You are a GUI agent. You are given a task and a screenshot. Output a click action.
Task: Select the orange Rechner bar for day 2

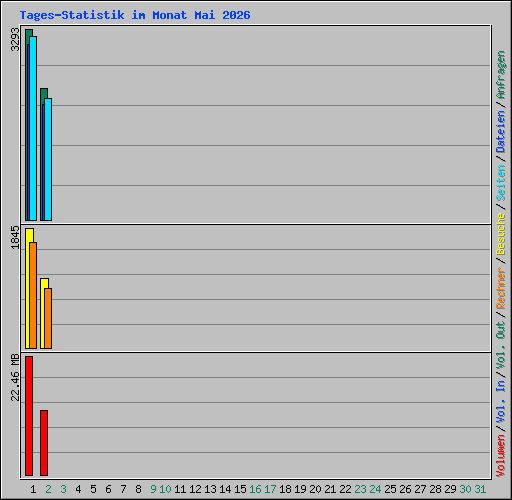click(x=48, y=318)
